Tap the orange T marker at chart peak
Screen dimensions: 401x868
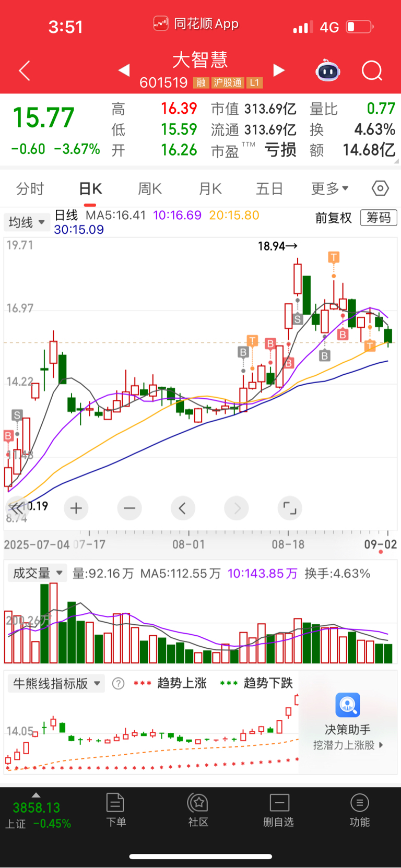tap(334, 257)
